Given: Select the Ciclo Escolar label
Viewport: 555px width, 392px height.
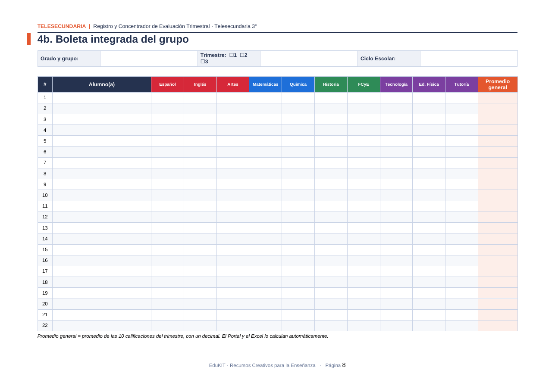Looking at the screenshot, I should click(378, 59).
